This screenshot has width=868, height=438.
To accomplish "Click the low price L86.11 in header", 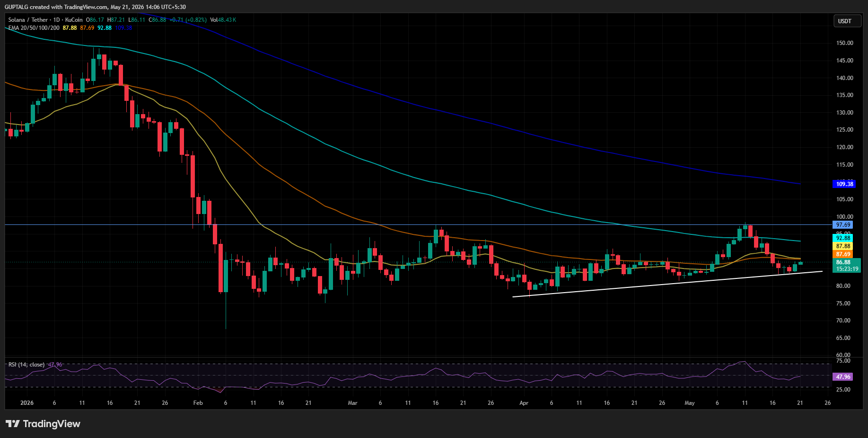I will pos(137,20).
